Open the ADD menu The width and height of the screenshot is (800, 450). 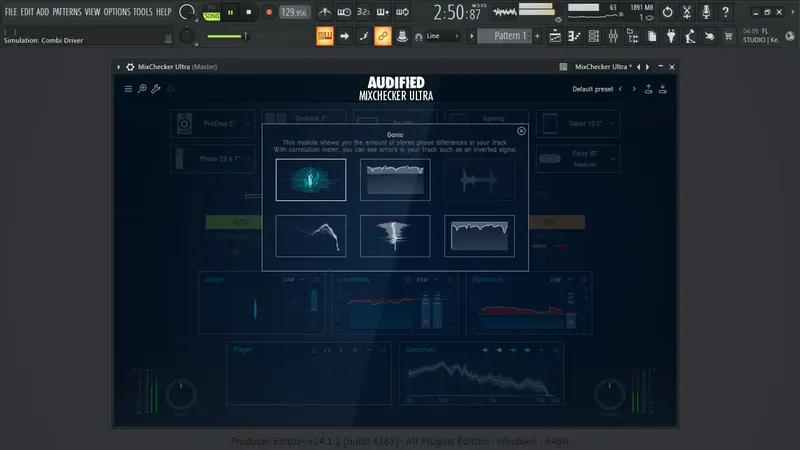click(43, 12)
